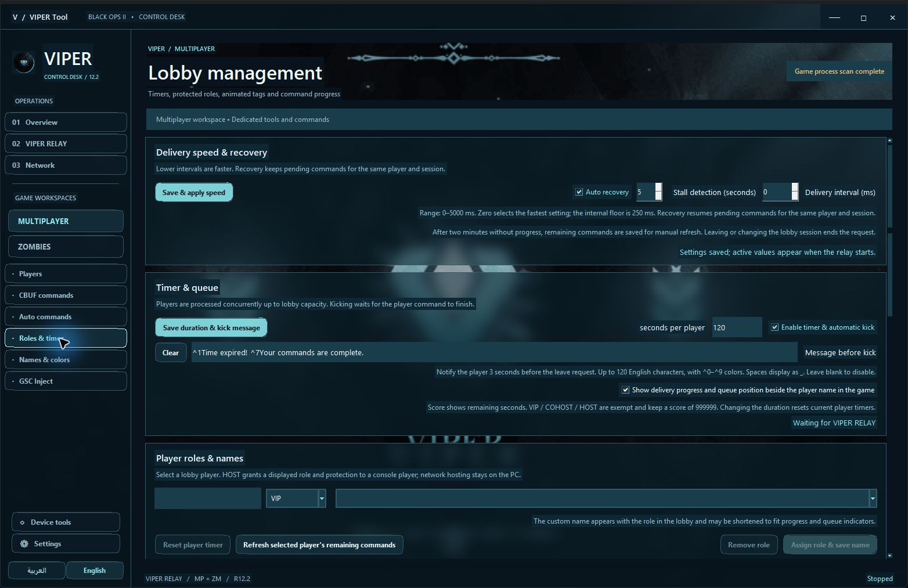Open the GSC Inject page
Image resolution: width=908 pixels, height=588 pixels.
point(66,381)
